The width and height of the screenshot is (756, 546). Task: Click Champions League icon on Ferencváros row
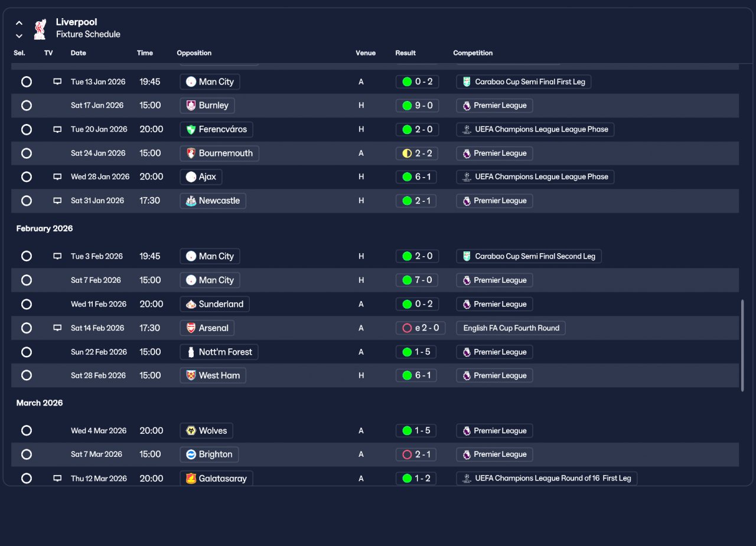[x=467, y=129]
